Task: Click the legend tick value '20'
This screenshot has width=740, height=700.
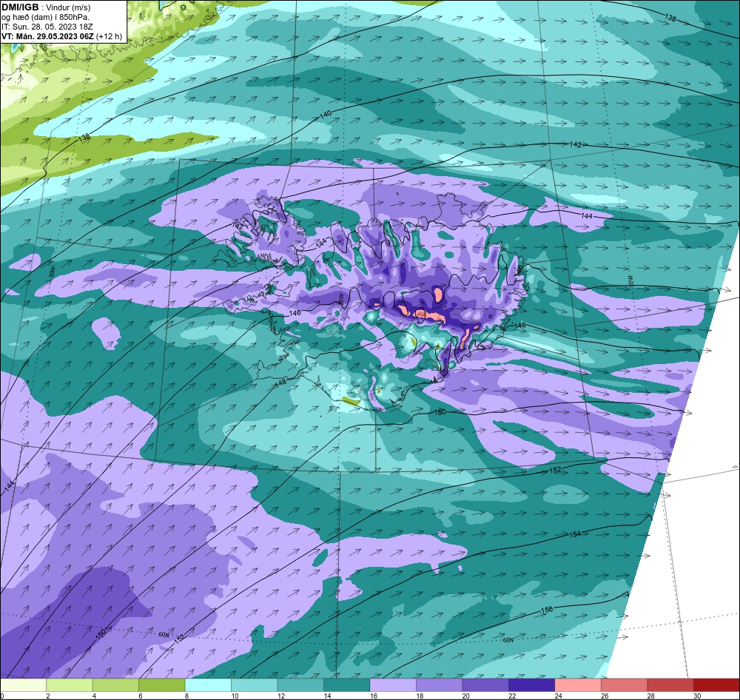Action: click(465, 696)
